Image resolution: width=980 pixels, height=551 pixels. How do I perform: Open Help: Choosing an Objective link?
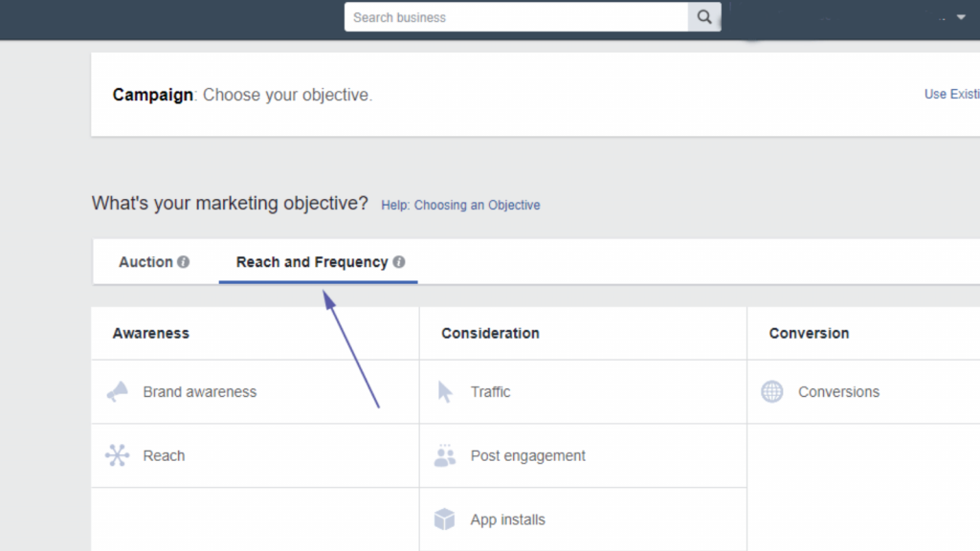click(460, 205)
